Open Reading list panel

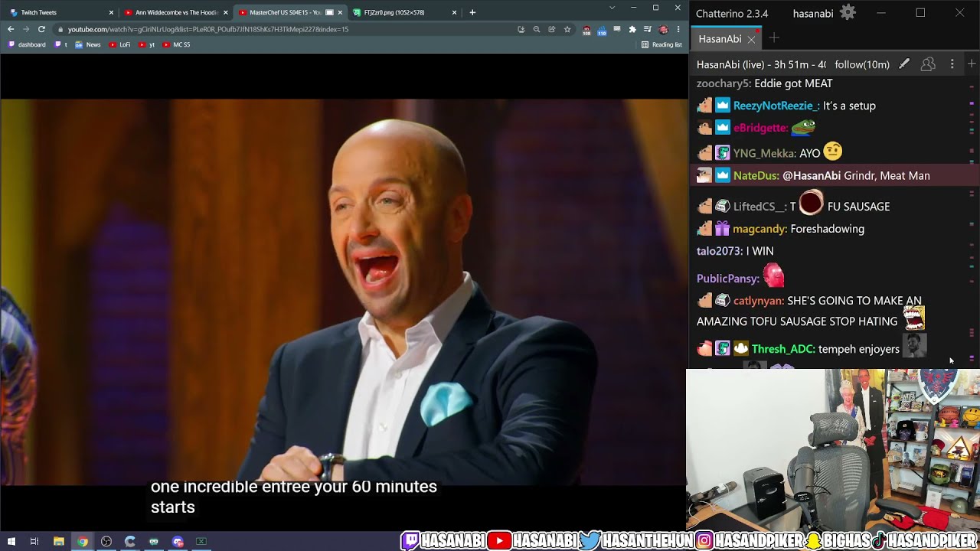click(662, 44)
